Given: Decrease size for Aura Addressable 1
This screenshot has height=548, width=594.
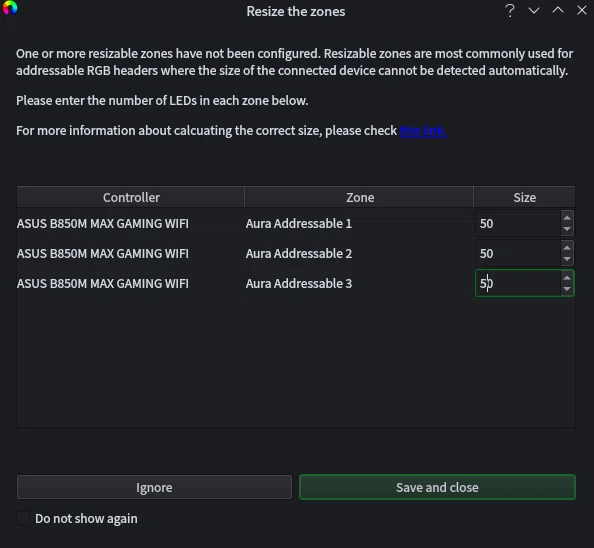Looking at the screenshot, I should (x=567, y=229).
